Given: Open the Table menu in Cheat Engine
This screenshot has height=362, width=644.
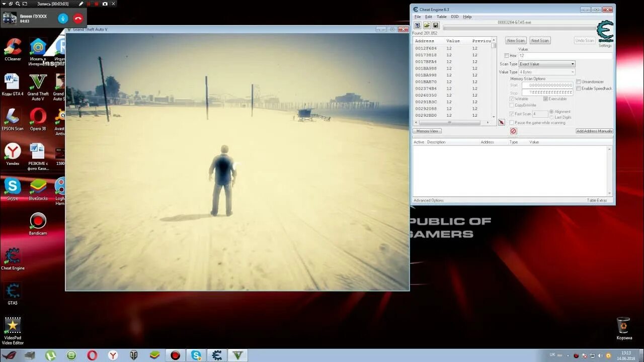Looking at the screenshot, I should pyautogui.click(x=442, y=17).
